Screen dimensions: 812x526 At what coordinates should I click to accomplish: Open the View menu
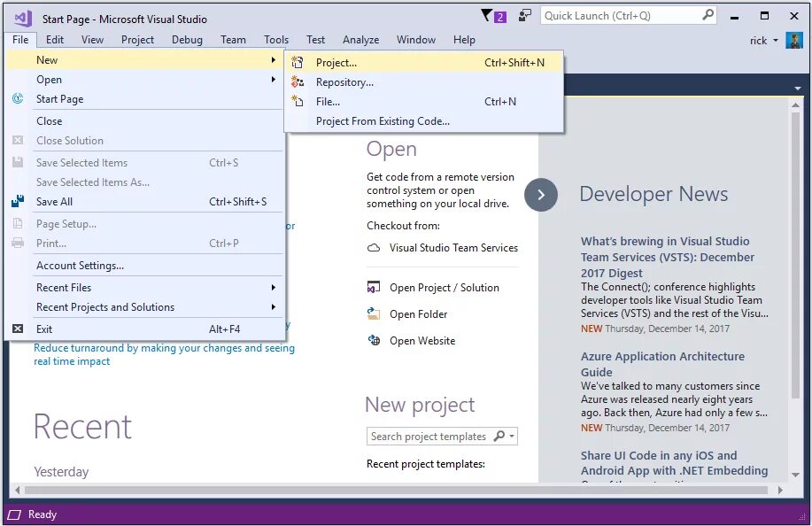click(x=92, y=39)
